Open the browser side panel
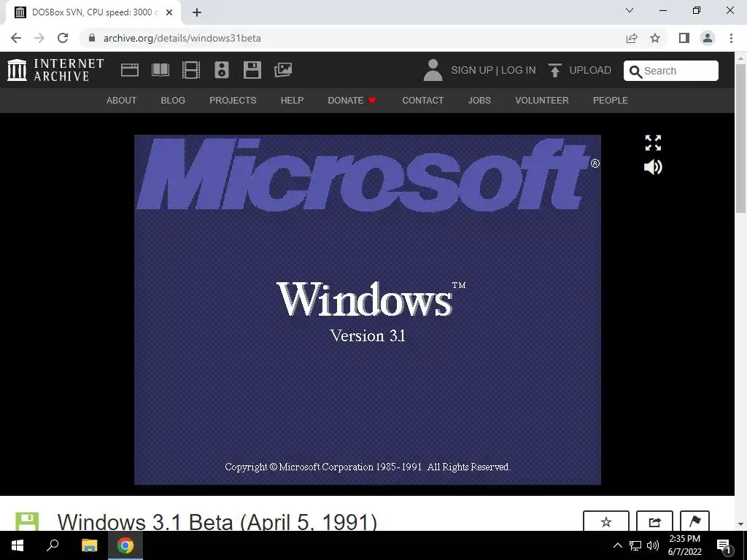 [684, 38]
